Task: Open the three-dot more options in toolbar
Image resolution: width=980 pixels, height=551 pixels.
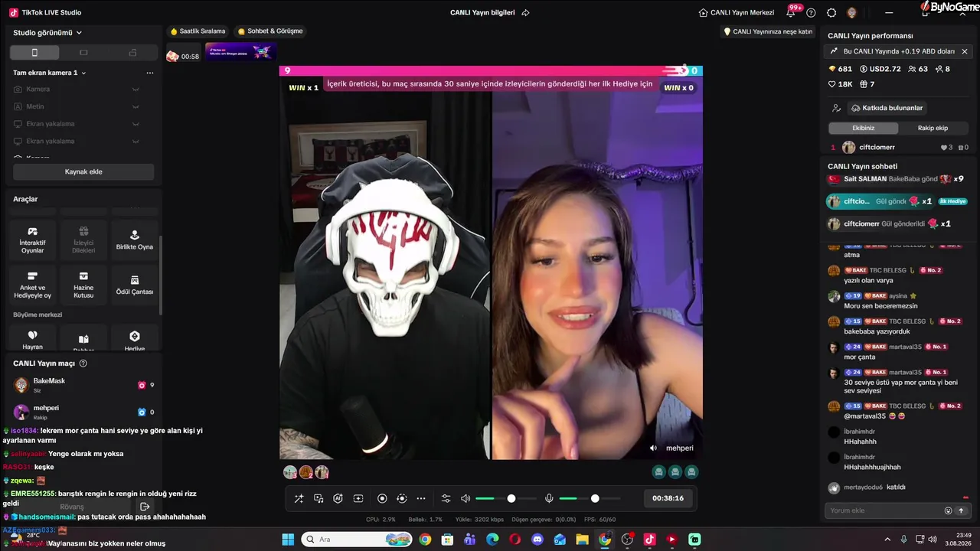Action: click(421, 498)
